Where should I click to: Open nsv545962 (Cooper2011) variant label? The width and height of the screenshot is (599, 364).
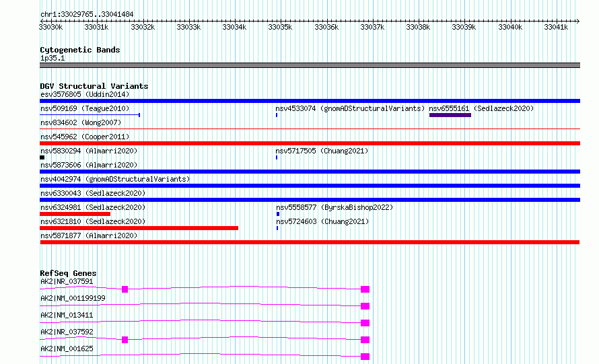pos(85,137)
